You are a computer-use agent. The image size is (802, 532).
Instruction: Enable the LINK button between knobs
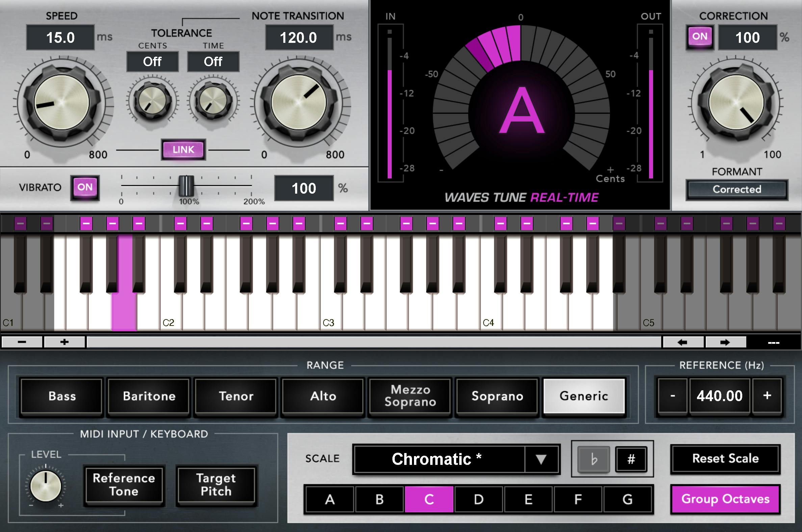coord(183,150)
